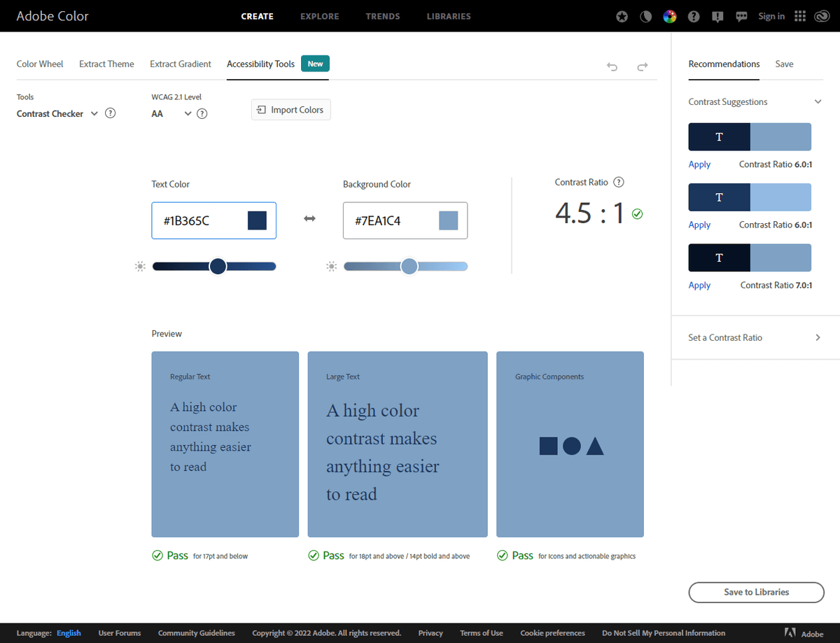
Task: Toggle dark mode moon icon
Action: pos(645,17)
